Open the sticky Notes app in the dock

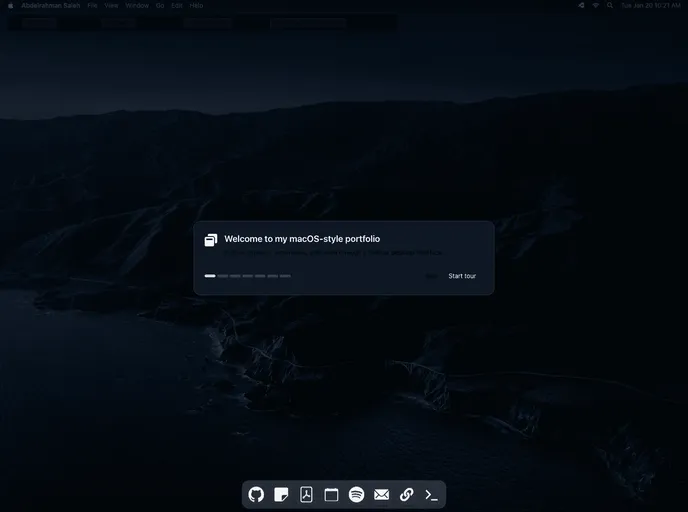tap(281, 494)
